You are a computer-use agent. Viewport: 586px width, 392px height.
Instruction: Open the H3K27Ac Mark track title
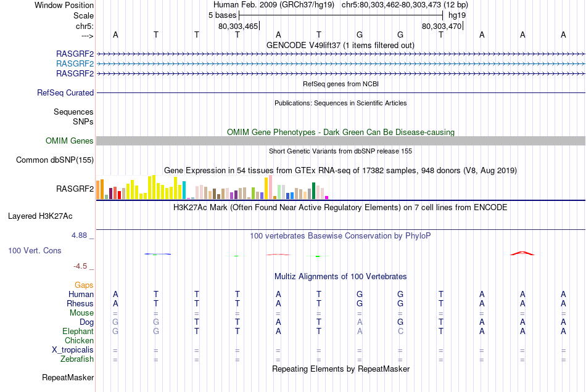pyautogui.click(x=340, y=208)
